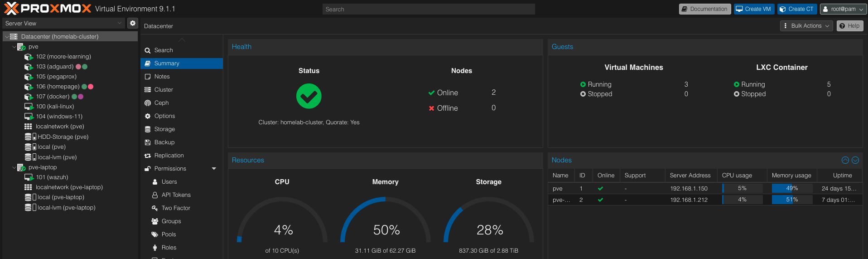Open the Cluster menu item
Image resolution: width=868 pixels, height=259 pixels.
click(182, 90)
